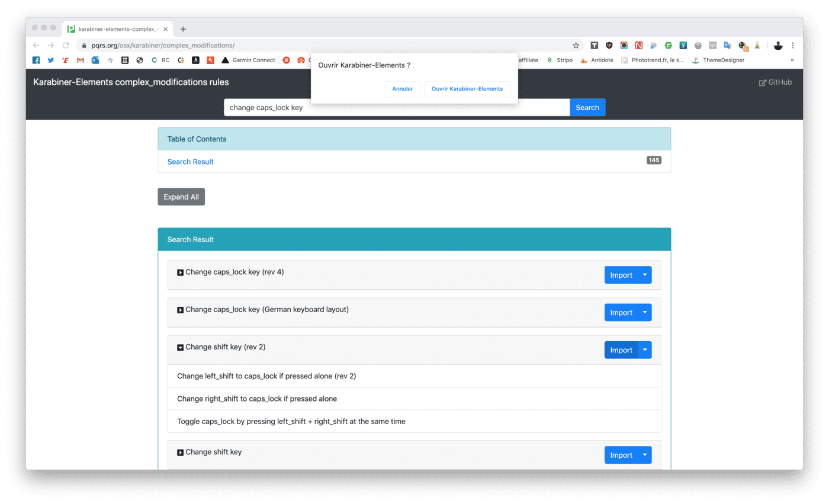The width and height of the screenshot is (829, 504).
Task: Click Annuler in the dialog
Action: coord(403,89)
